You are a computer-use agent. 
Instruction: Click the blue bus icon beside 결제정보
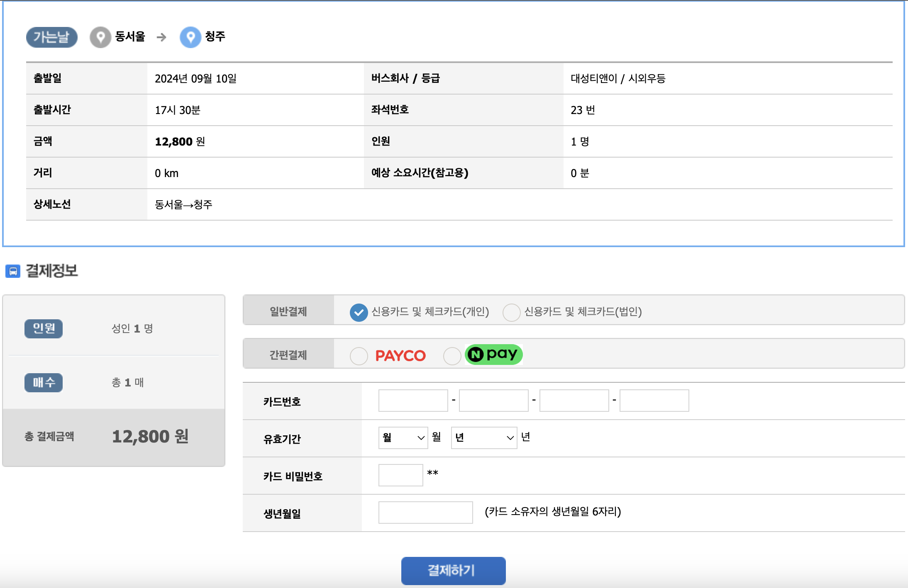tap(13, 271)
